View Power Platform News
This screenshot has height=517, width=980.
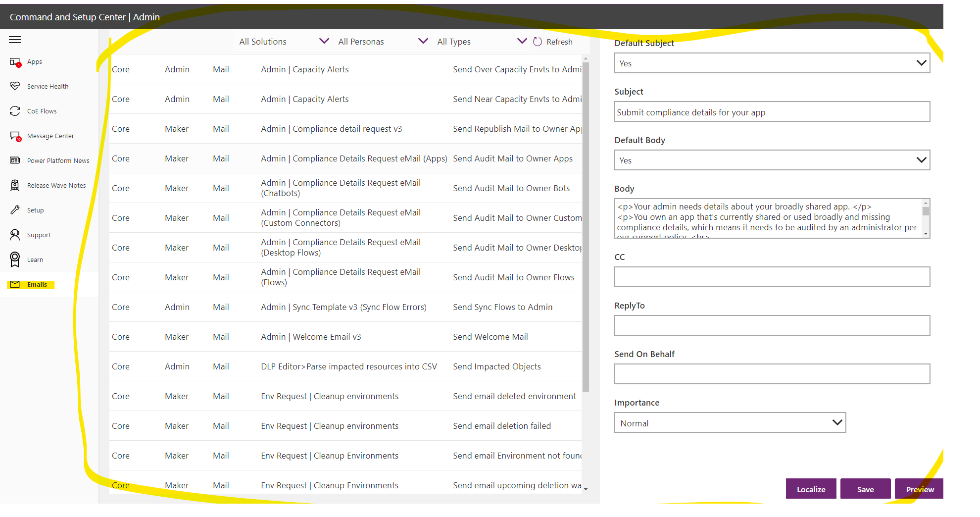pos(58,160)
